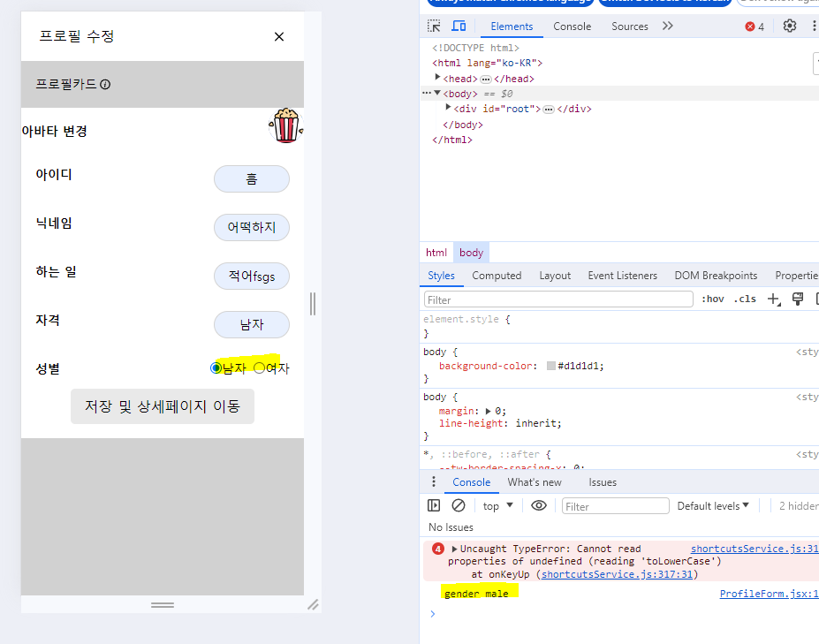The height and width of the screenshot is (644, 819).
Task: Open the Computed tab
Action: point(497,276)
